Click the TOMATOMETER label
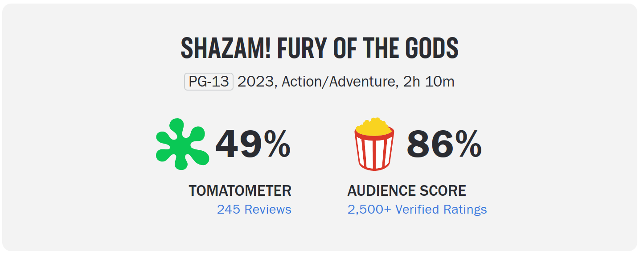Viewport: 644px width, 256px height. pos(240,191)
